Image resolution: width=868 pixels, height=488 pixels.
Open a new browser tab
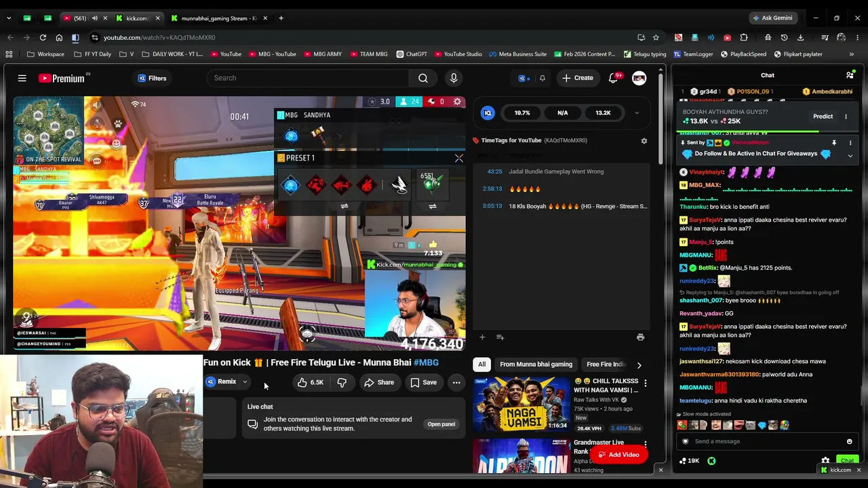pos(281,18)
